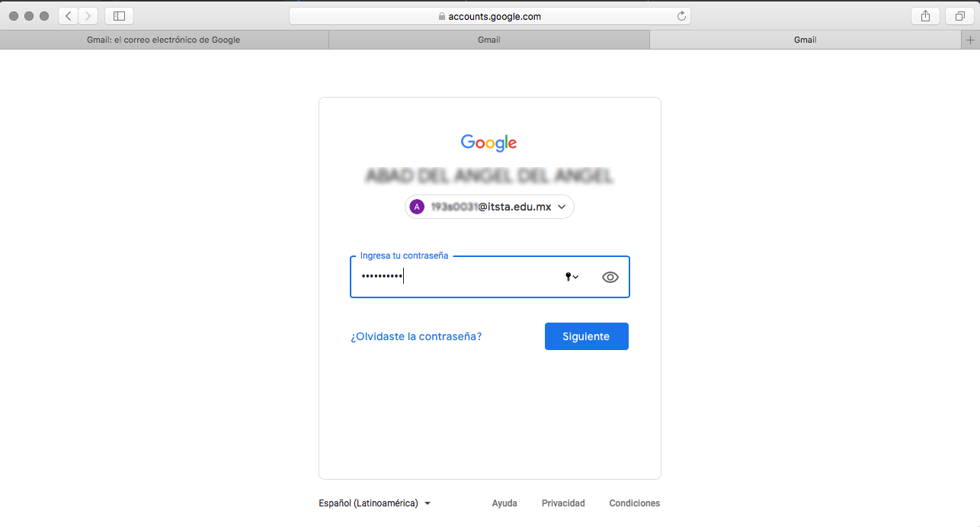Click the blue Siguiente button
This screenshot has width=980, height=527.
point(587,336)
